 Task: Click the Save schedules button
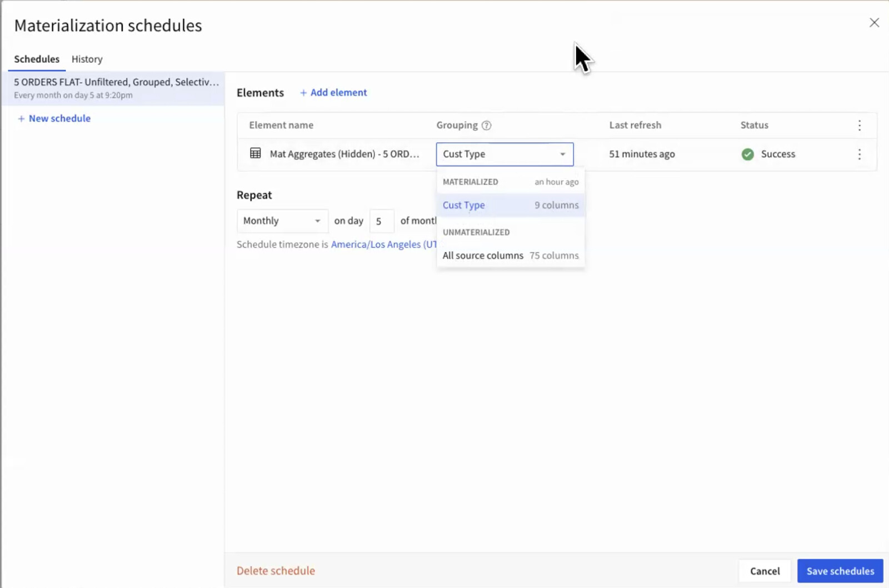pyautogui.click(x=840, y=571)
